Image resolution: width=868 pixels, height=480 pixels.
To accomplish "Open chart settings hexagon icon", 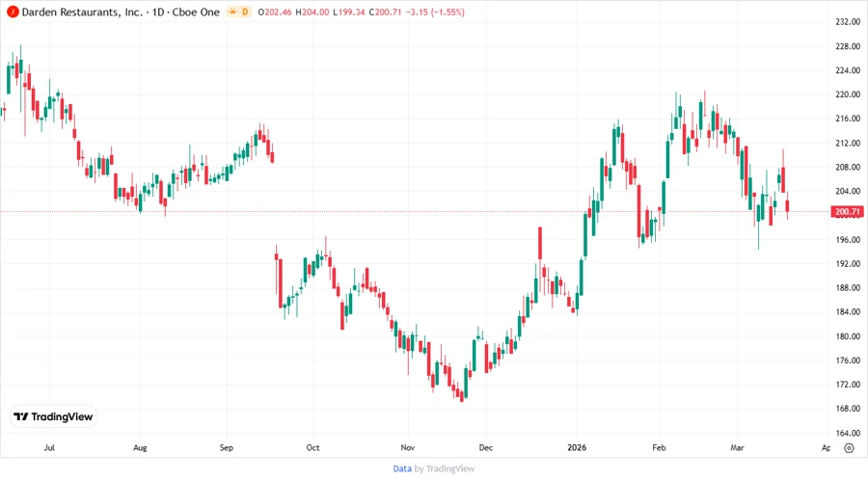I will pos(848,447).
